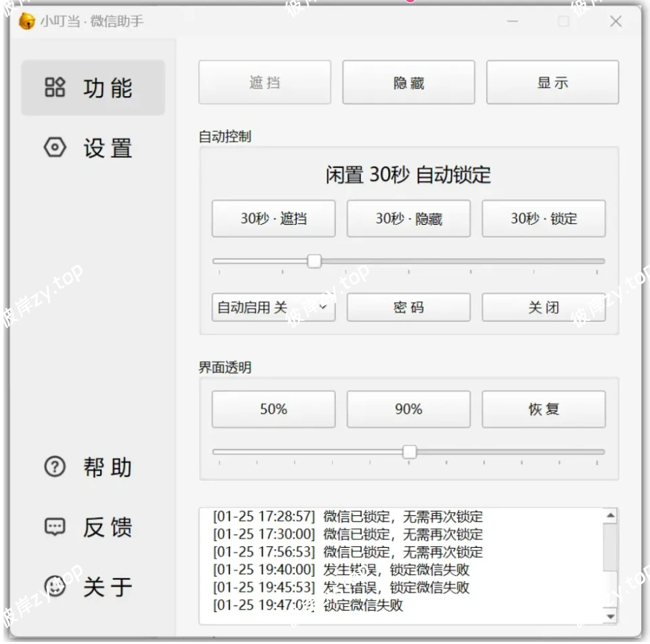Click the 反馈 speech bubble icon

click(54, 528)
